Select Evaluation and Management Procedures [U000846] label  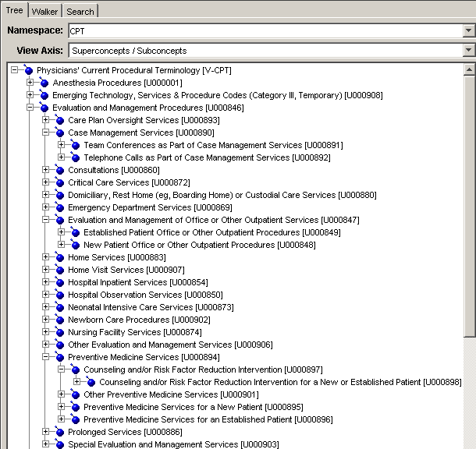(148, 108)
